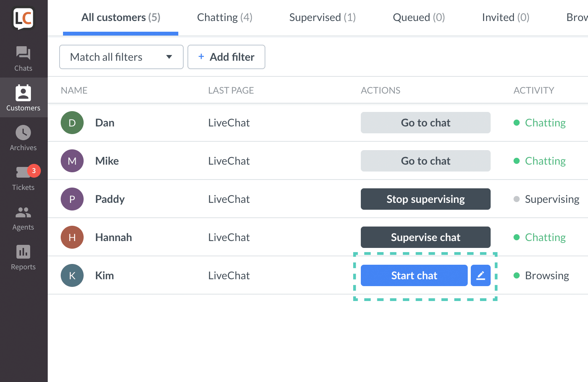Switch to the Chatting tab
588x382 pixels.
[x=225, y=17]
